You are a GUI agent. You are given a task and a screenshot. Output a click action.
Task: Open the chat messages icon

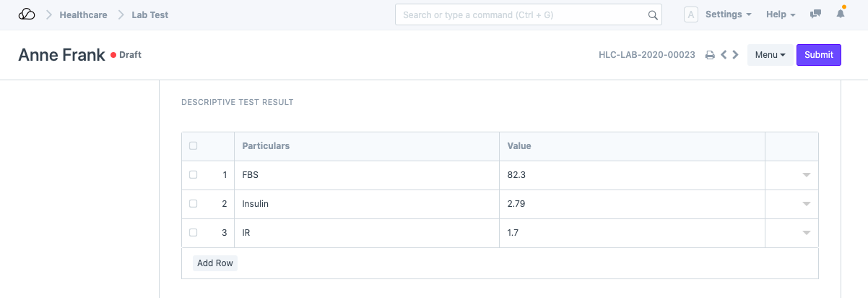coord(816,14)
